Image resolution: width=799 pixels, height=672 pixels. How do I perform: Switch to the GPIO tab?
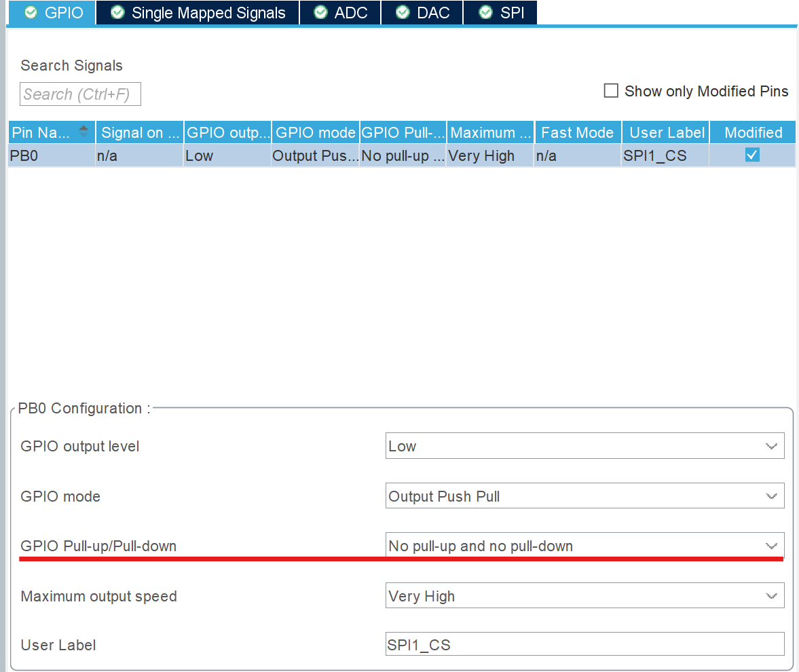point(52,12)
